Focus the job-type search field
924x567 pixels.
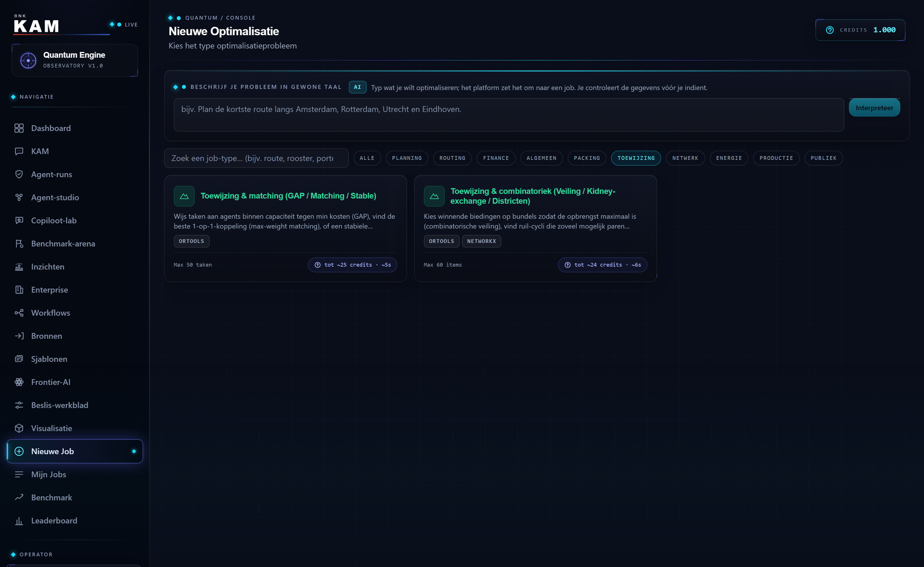pos(256,158)
